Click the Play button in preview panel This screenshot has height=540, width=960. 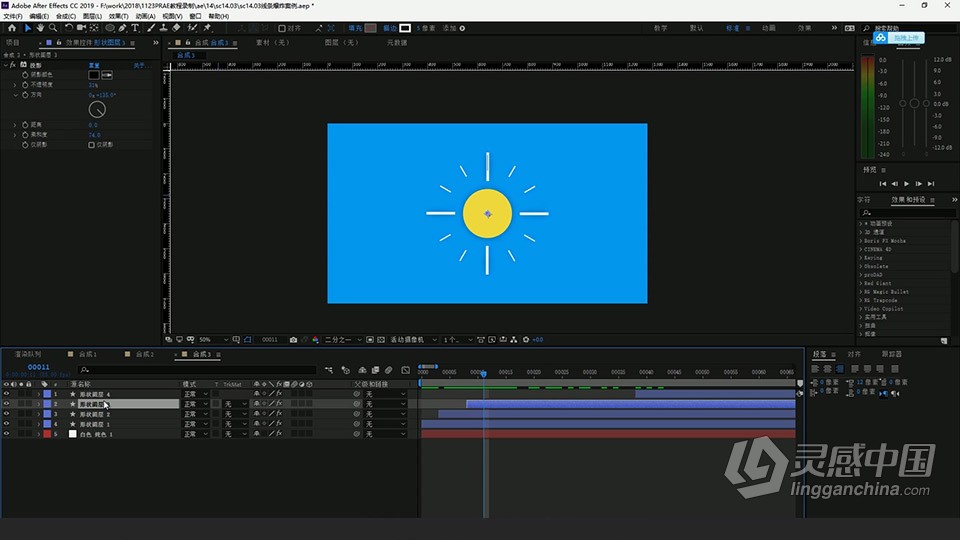[907, 184]
